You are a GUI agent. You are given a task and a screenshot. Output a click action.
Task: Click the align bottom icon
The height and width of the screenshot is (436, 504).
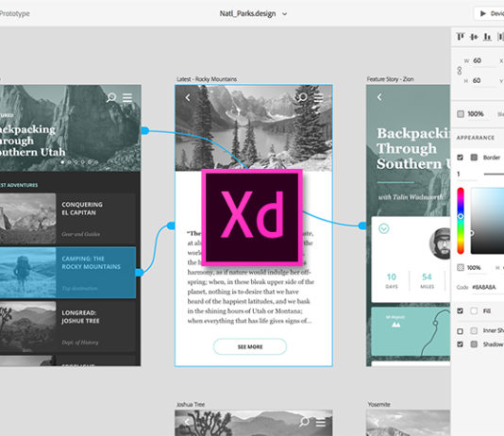(x=487, y=37)
